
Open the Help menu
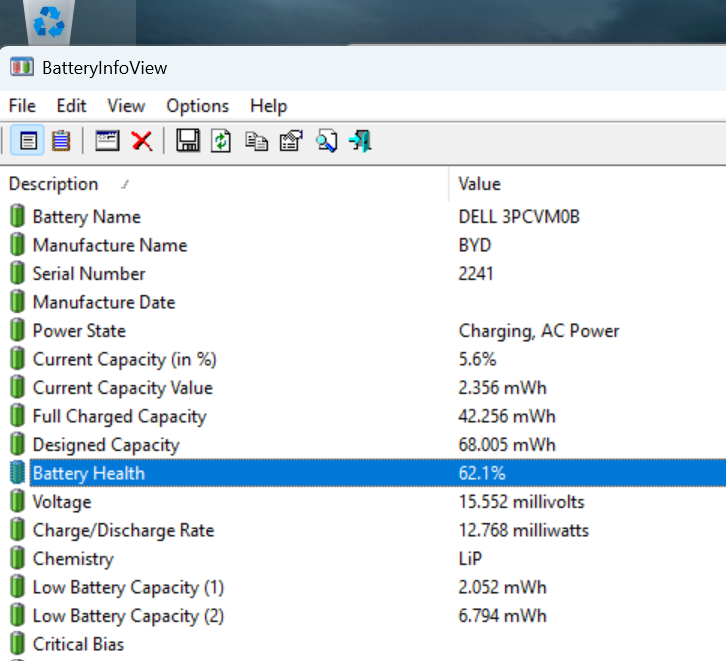(x=269, y=106)
